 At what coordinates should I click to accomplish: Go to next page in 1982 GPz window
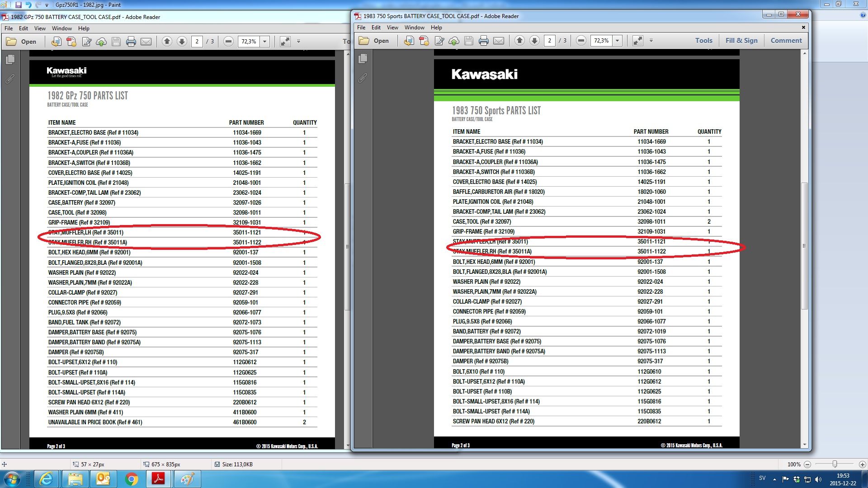click(x=182, y=42)
